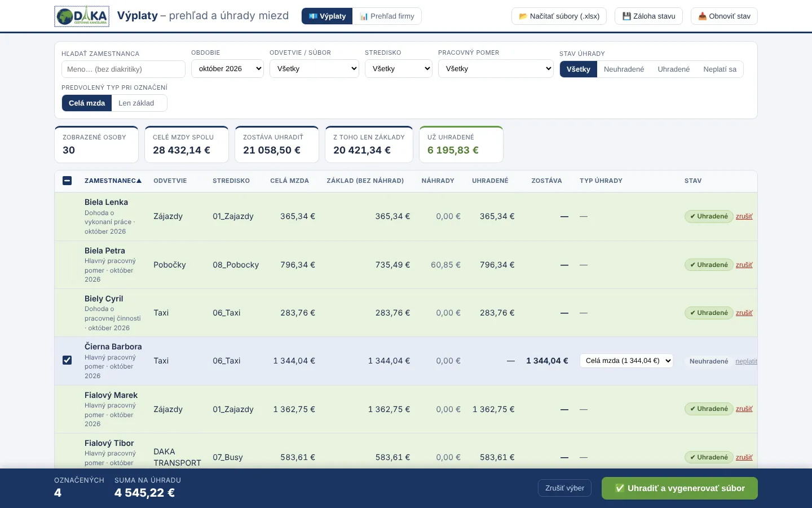Click zrušiť link for Fialový Tibor
The image size is (812, 508).
click(x=744, y=457)
